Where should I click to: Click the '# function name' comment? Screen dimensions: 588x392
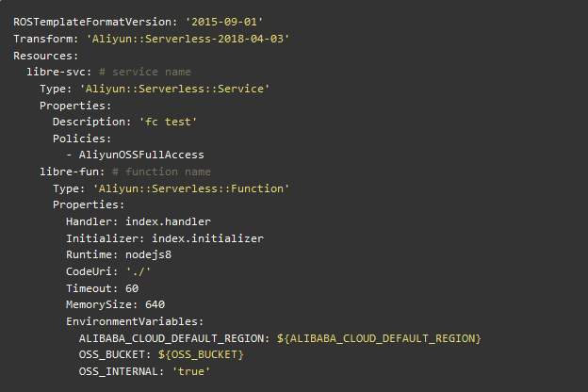[164, 171]
